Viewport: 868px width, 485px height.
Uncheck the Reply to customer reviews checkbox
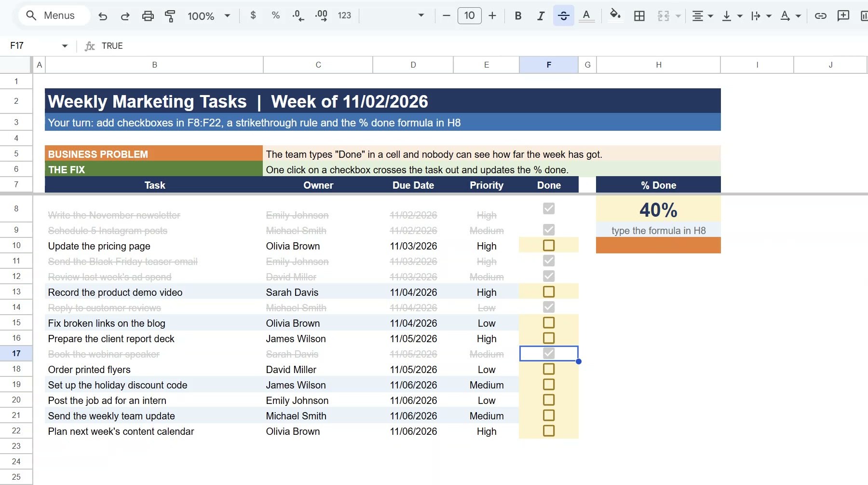[x=549, y=307]
